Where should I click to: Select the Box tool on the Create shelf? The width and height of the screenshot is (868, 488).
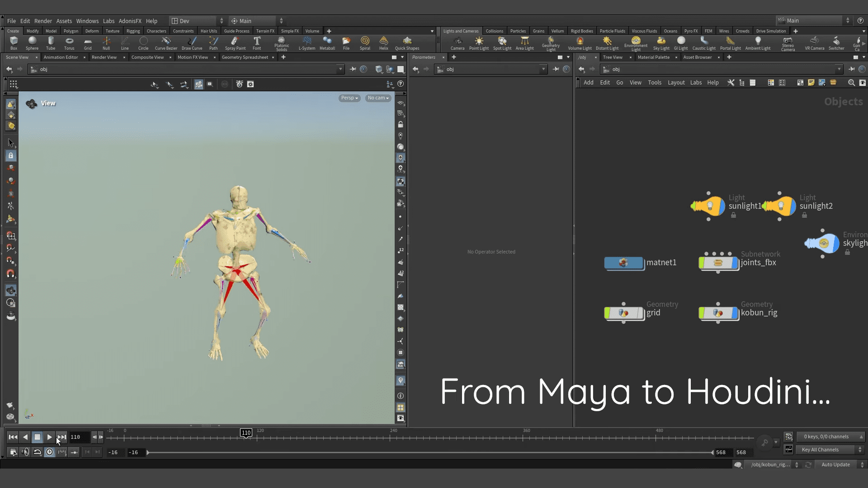click(x=14, y=43)
